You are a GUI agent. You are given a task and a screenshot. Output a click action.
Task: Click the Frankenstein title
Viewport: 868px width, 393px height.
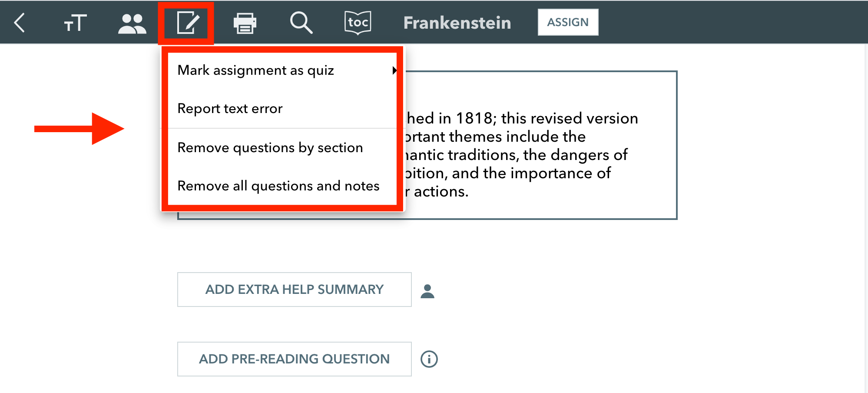[x=457, y=23]
